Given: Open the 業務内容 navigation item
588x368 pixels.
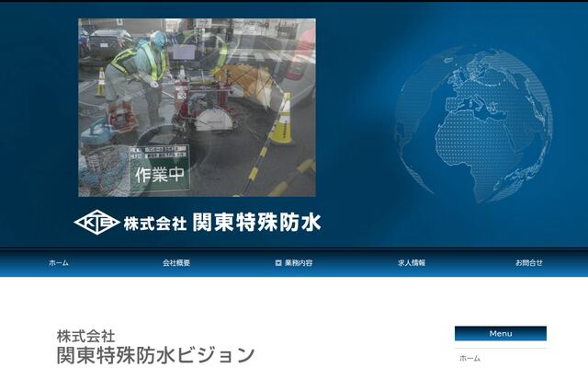Looking at the screenshot, I should pyautogui.click(x=299, y=263).
